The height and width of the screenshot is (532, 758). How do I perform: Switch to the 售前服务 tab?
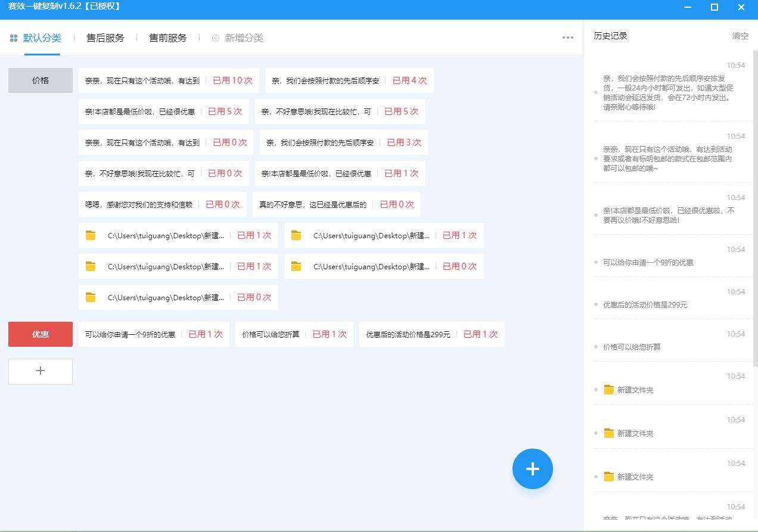(167, 37)
